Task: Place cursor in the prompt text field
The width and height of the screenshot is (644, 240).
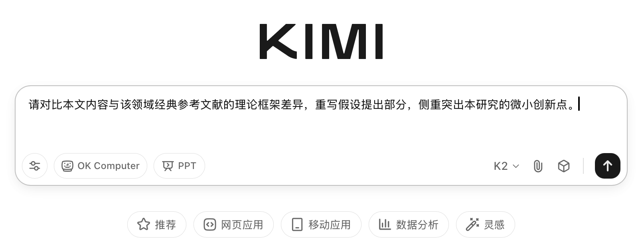Action: 321,120
